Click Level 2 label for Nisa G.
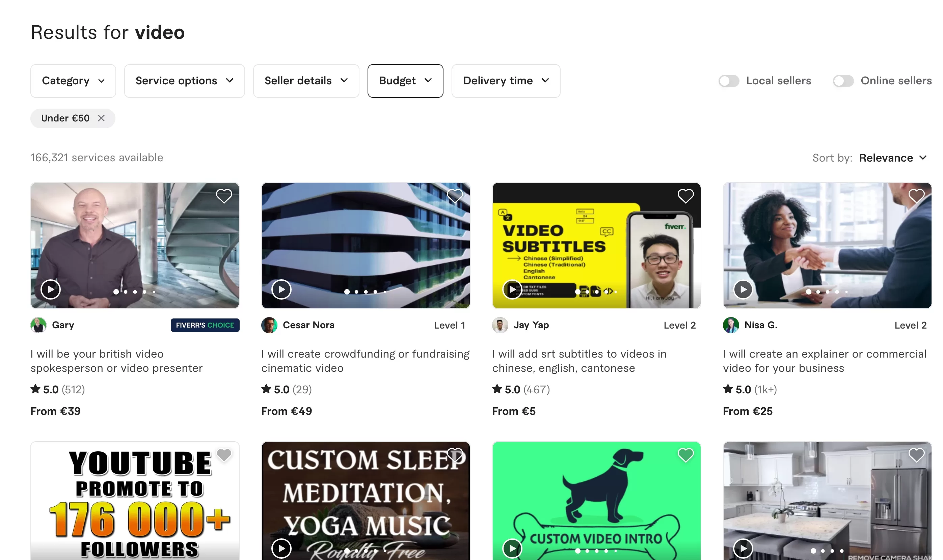The width and height of the screenshot is (943, 560). coord(911,325)
